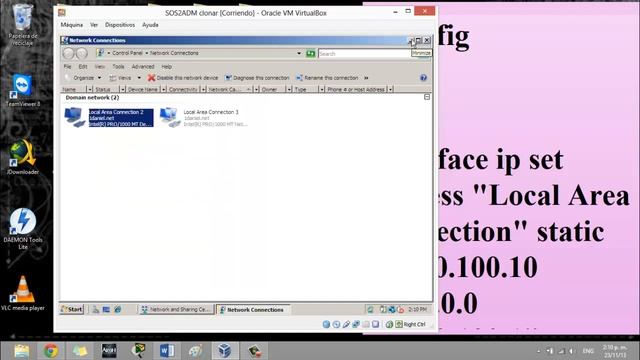Select Local Area Connection 3 adapter
The image size is (640, 360).
pyautogui.click(x=204, y=118)
